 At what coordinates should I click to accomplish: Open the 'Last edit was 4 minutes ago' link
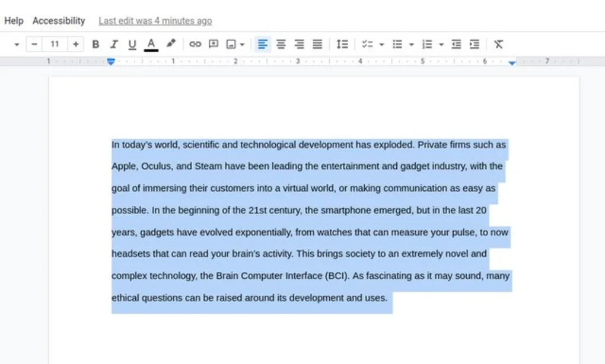point(155,21)
